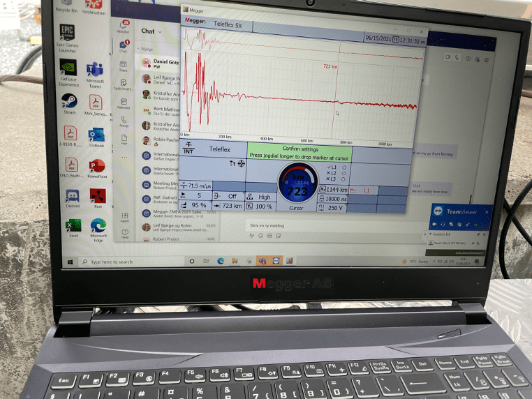
Task: Open the Chat tab in Teams sidebar
Action: [x=123, y=45]
